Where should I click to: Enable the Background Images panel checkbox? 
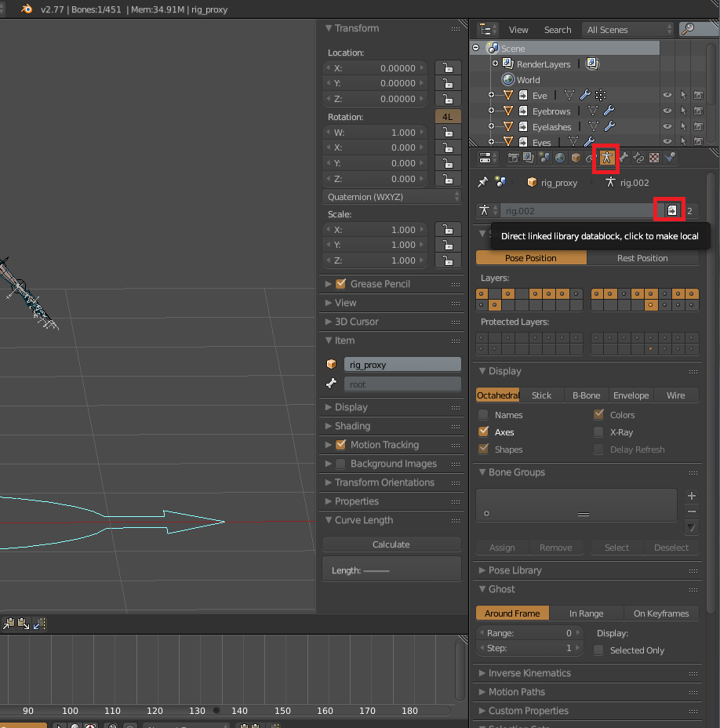[340, 464]
